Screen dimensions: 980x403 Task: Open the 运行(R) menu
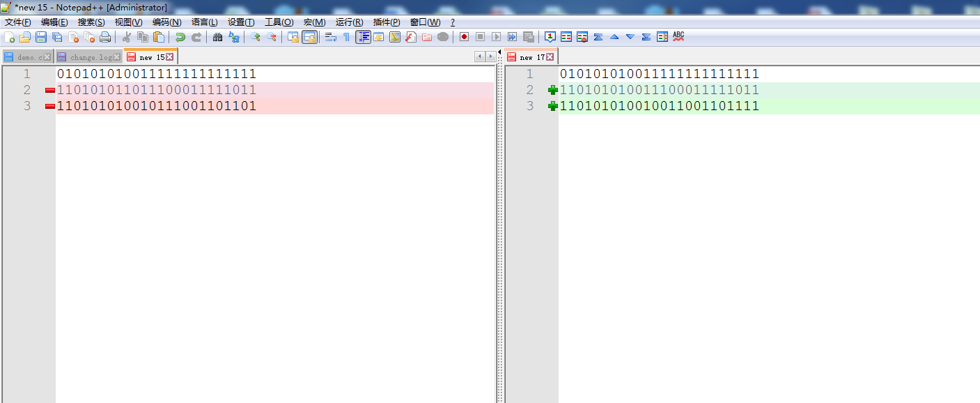coord(350,22)
